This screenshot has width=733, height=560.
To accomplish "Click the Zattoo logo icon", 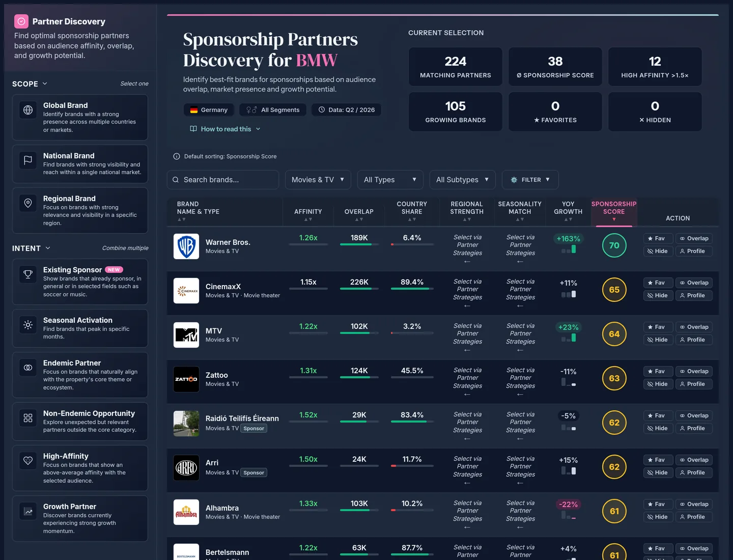I will (186, 379).
